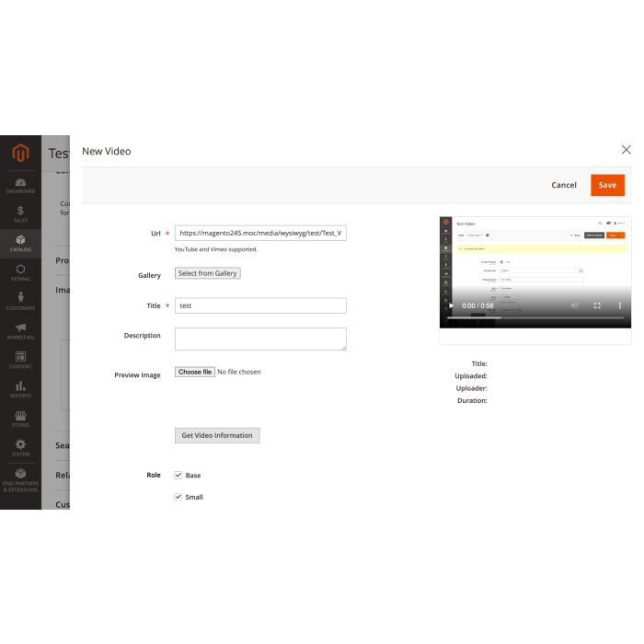Save the new video
This screenshot has width=644, height=644.
(607, 185)
